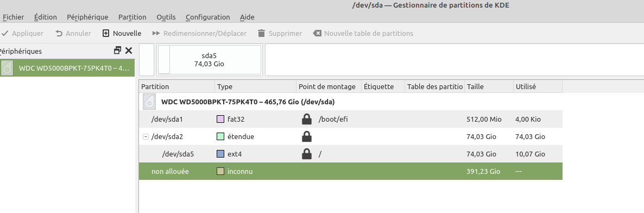Close the Périphériques panel
This screenshot has height=213, width=644.
point(129,51)
